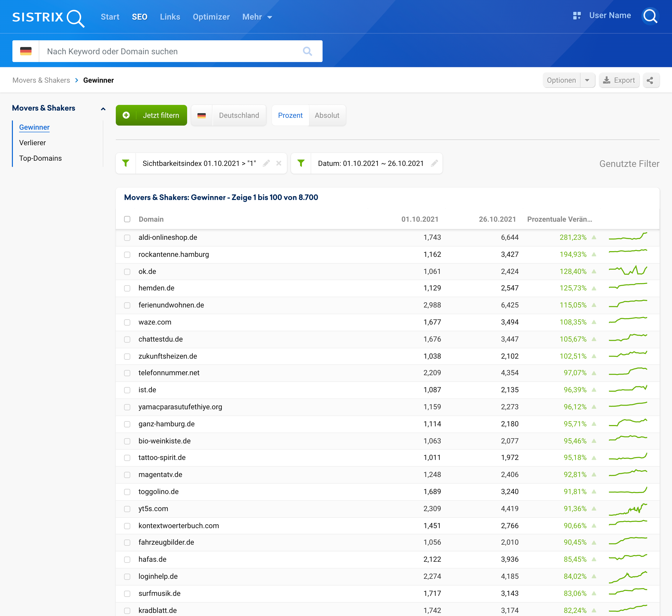
Task: Click the SISTRIX logo
Action: coord(48,17)
